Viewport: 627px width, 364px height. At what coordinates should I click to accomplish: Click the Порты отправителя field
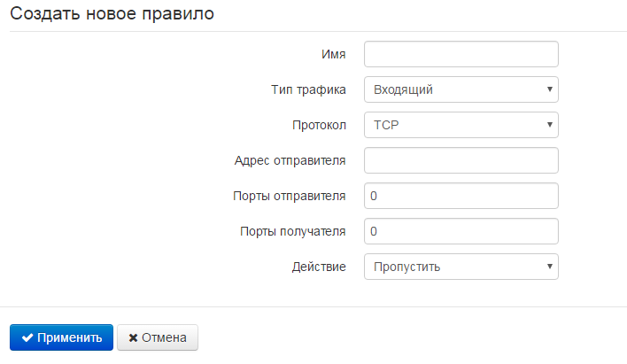(461, 196)
